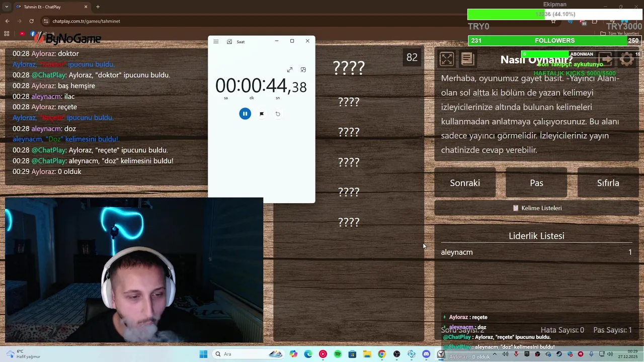Switch to Chrome in the taskbar
The width and height of the screenshot is (644, 362).
[x=382, y=354]
